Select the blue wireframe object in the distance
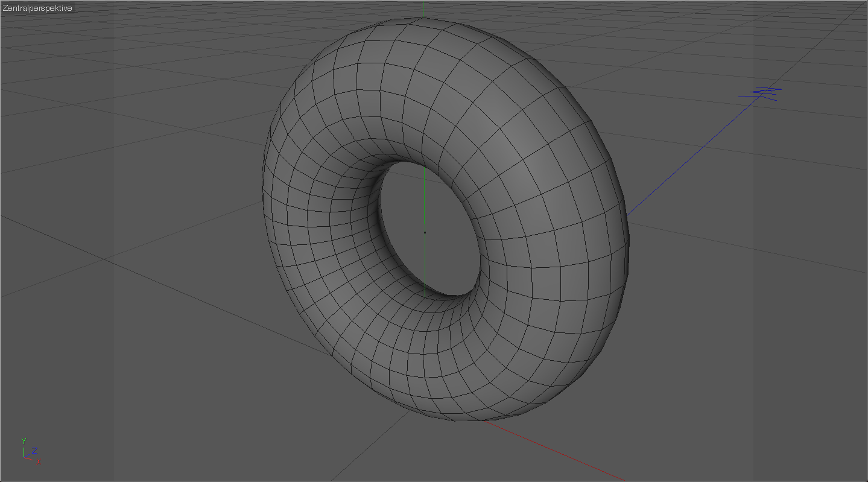 click(762, 92)
